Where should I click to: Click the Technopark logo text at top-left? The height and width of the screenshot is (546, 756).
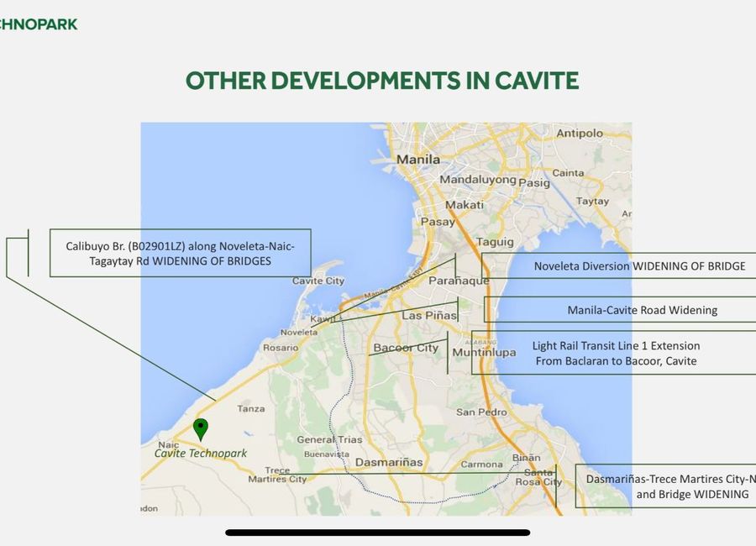pos(39,24)
